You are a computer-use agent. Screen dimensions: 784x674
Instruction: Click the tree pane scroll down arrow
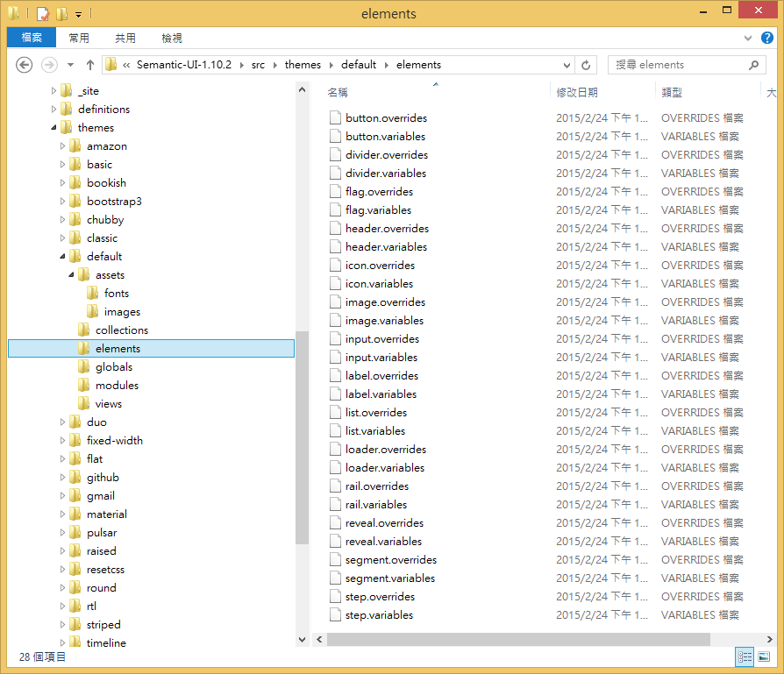302,640
